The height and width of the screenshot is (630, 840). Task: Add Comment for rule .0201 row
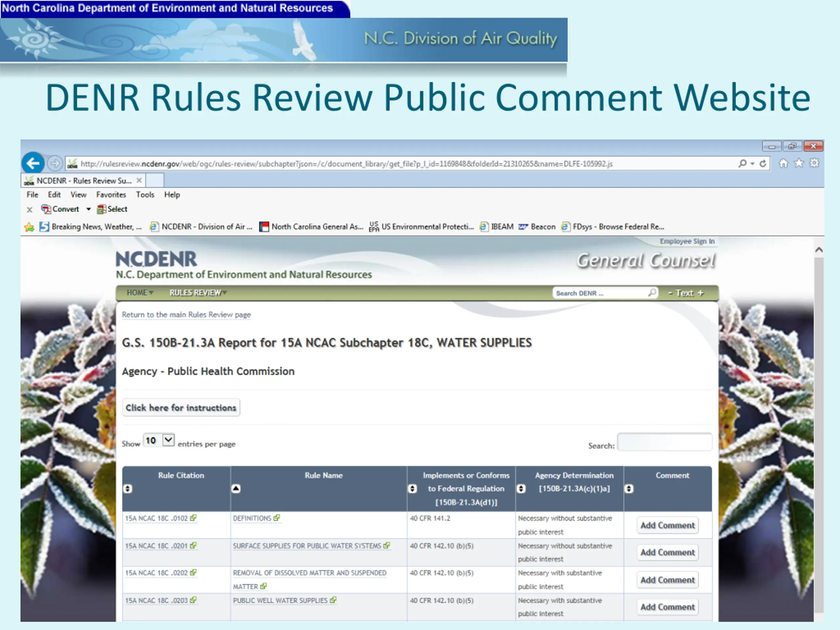click(x=667, y=553)
